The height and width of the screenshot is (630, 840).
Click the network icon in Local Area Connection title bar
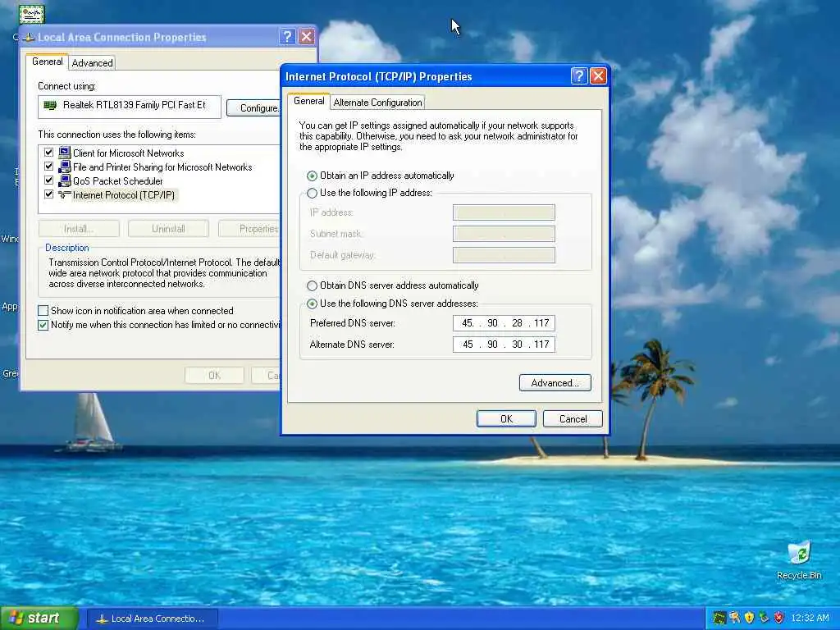(x=29, y=37)
